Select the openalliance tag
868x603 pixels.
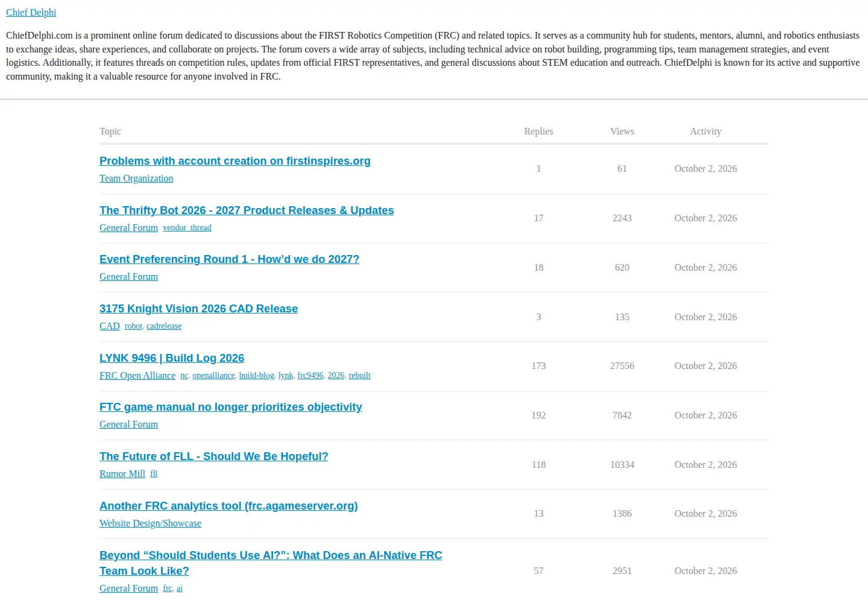213,376
